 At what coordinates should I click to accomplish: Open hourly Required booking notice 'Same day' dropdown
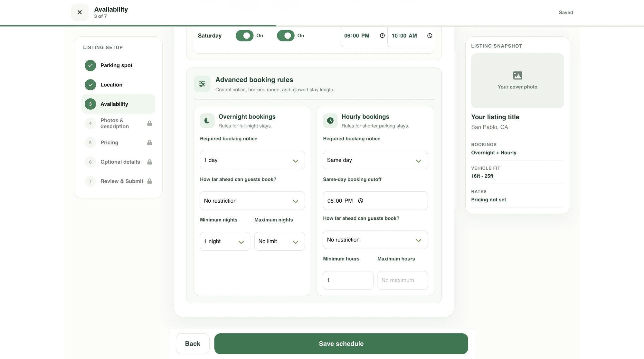tap(375, 160)
